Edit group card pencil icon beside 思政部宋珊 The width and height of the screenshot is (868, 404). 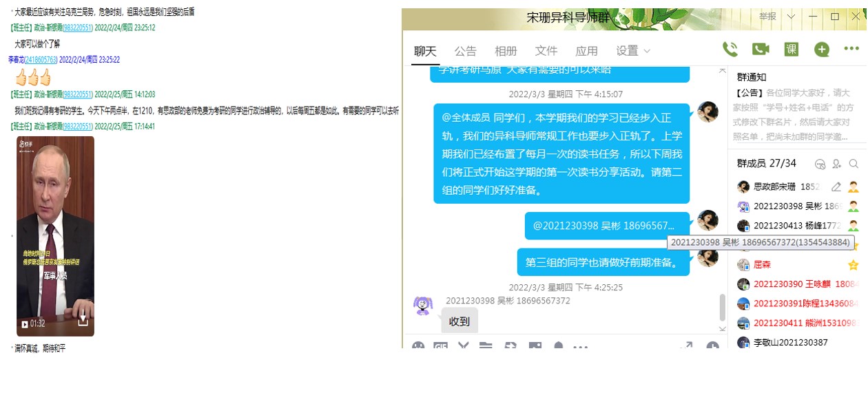[836, 187]
